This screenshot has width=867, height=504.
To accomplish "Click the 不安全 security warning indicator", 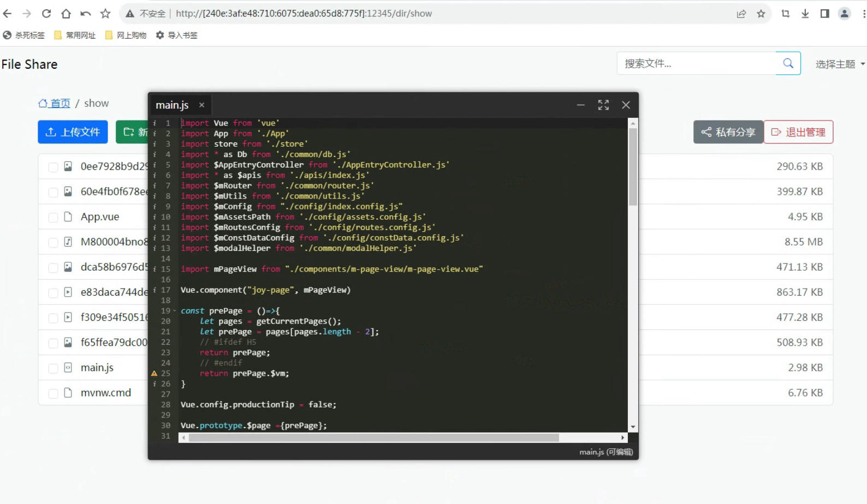I will (x=145, y=14).
